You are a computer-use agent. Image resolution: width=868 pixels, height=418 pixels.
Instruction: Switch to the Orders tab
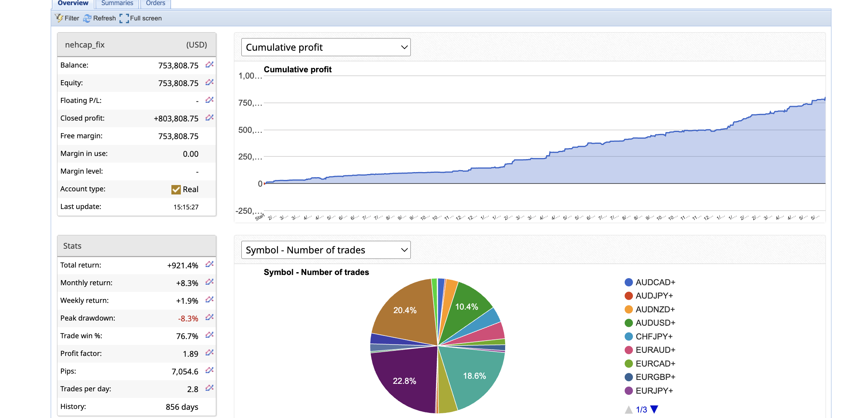pyautogui.click(x=155, y=3)
